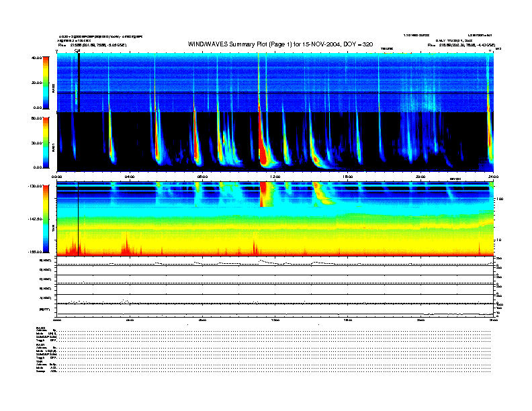532x411 pixels.
Task: Click the WIND/WAVES Summary Plot title
Action: pos(280,44)
